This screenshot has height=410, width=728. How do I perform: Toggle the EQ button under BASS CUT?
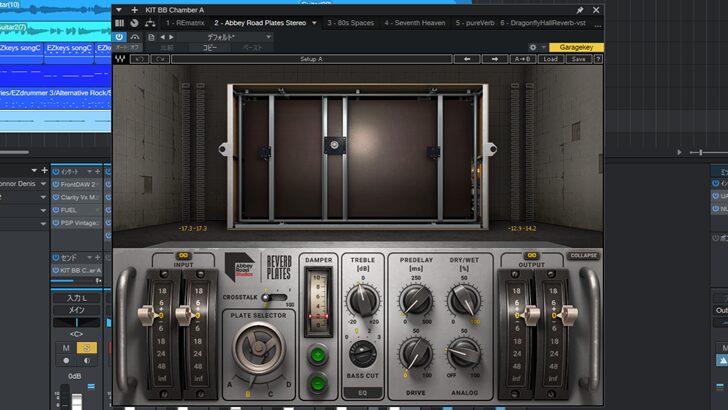tap(363, 393)
